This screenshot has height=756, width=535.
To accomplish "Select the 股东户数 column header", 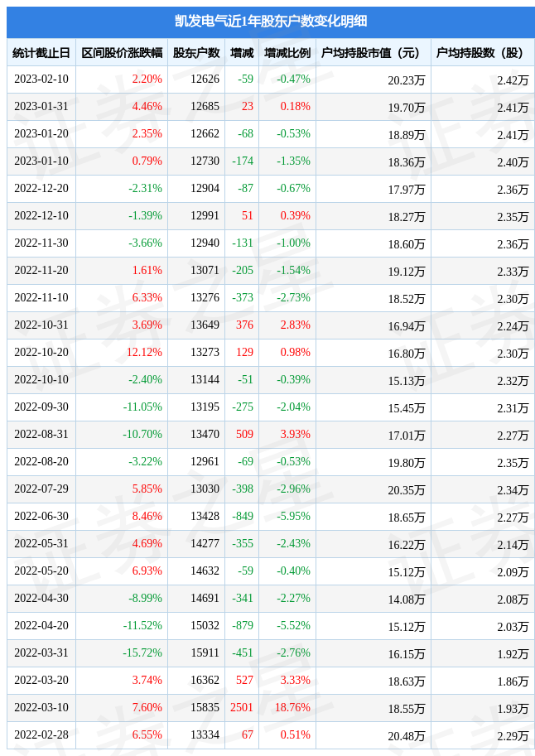I will click(x=195, y=52).
